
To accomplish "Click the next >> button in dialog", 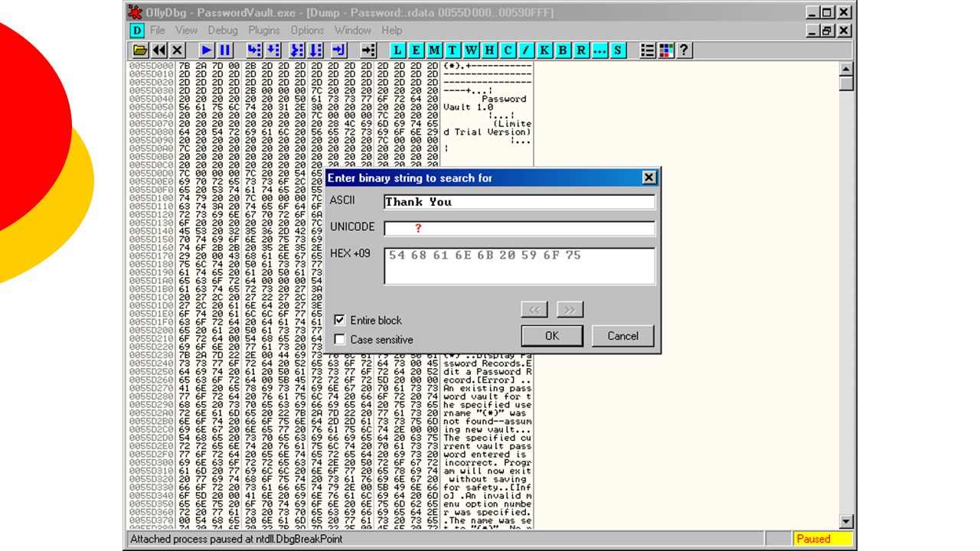I will click(570, 309).
